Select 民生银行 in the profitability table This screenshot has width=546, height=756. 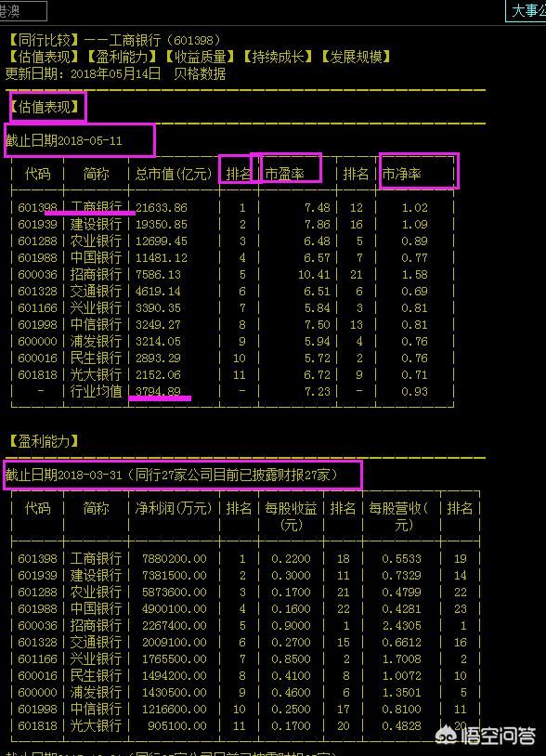click(96, 675)
